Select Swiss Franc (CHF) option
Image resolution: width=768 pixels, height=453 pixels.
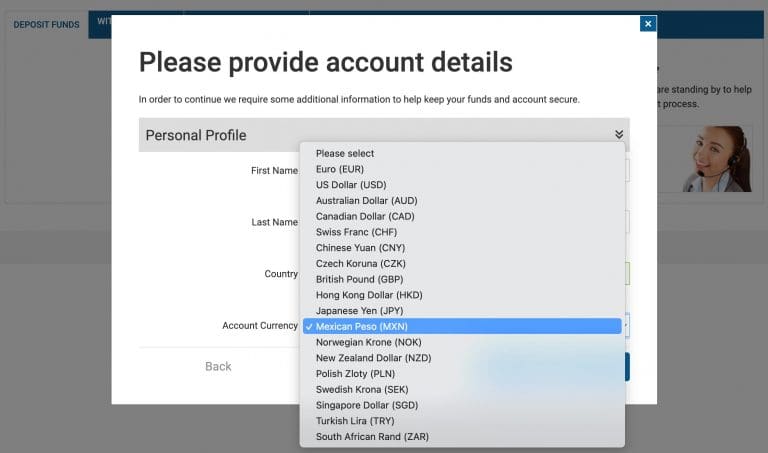(x=462, y=232)
